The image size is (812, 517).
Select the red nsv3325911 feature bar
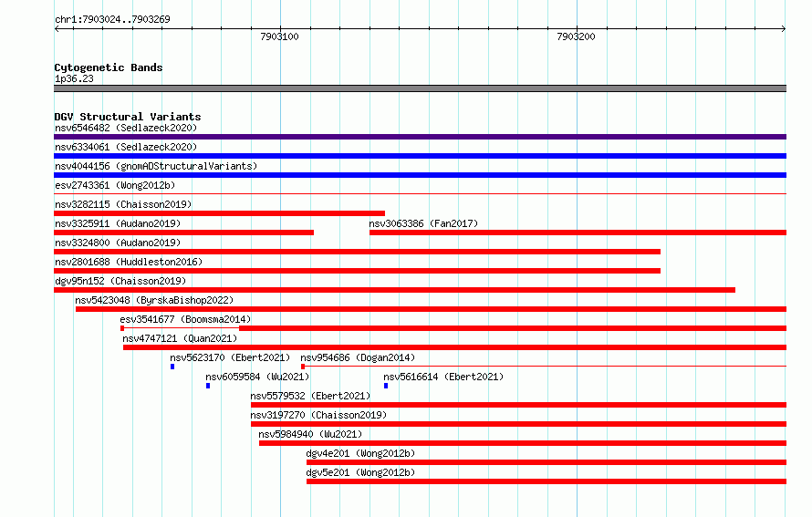[x=183, y=233]
